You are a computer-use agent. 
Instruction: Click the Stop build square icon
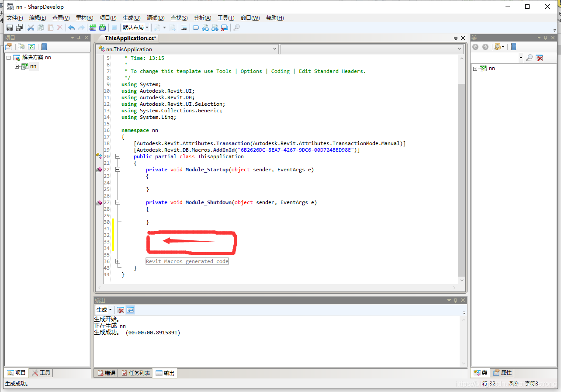click(x=114, y=28)
